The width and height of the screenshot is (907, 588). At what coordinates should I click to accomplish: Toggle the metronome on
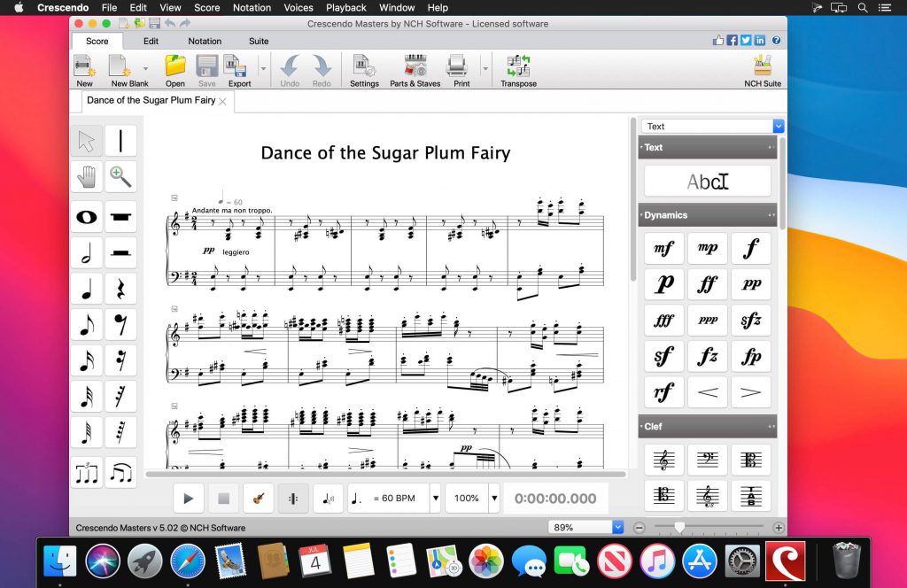click(x=293, y=499)
